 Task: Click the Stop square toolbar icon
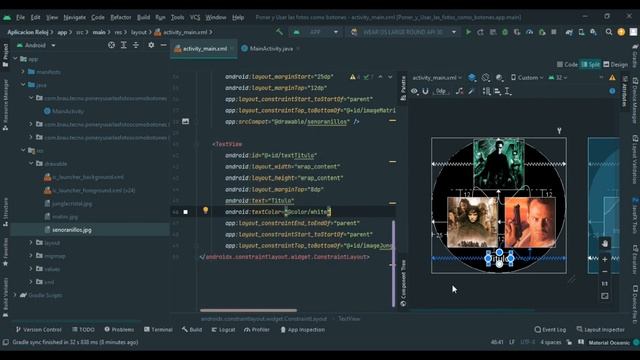pos(554,32)
